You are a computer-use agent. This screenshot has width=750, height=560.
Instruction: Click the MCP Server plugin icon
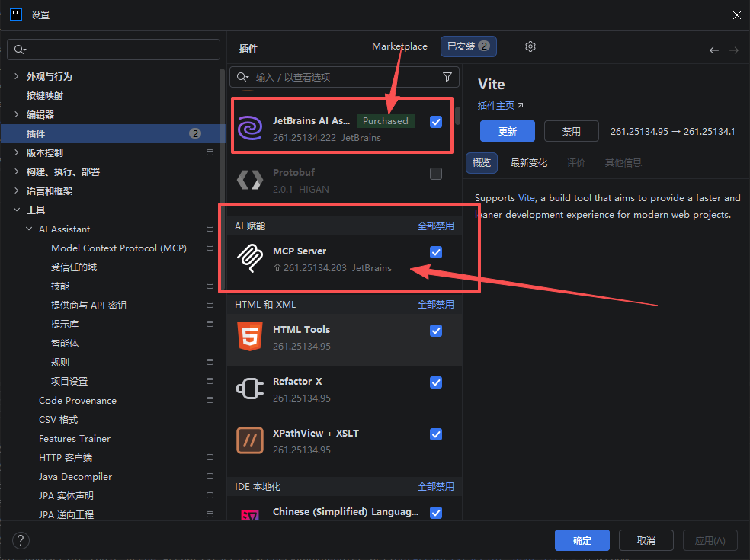point(250,258)
